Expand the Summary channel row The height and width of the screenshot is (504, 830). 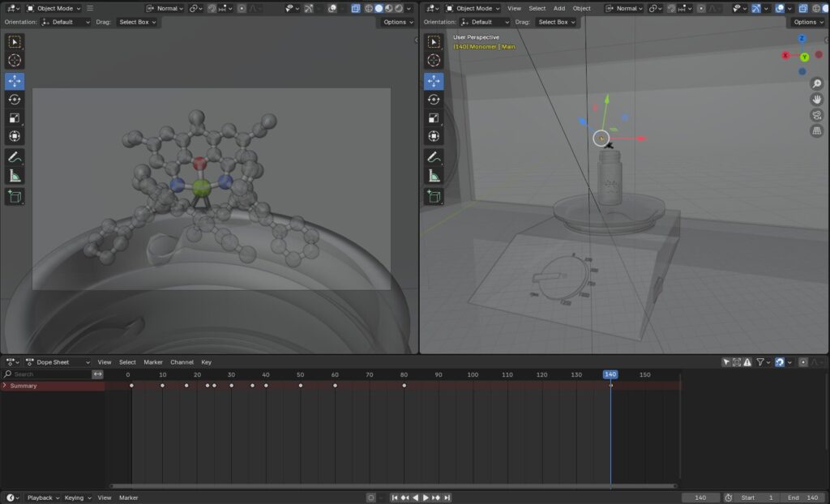(x=5, y=386)
